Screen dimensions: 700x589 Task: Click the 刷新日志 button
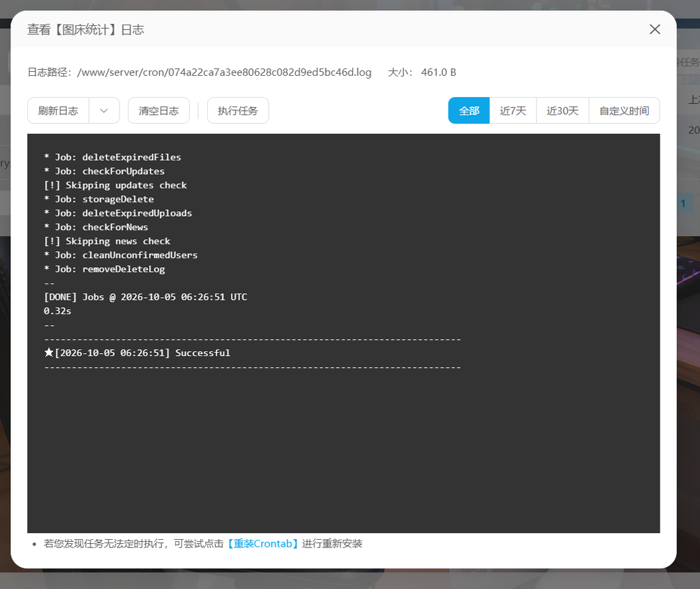(x=58, y=111)
